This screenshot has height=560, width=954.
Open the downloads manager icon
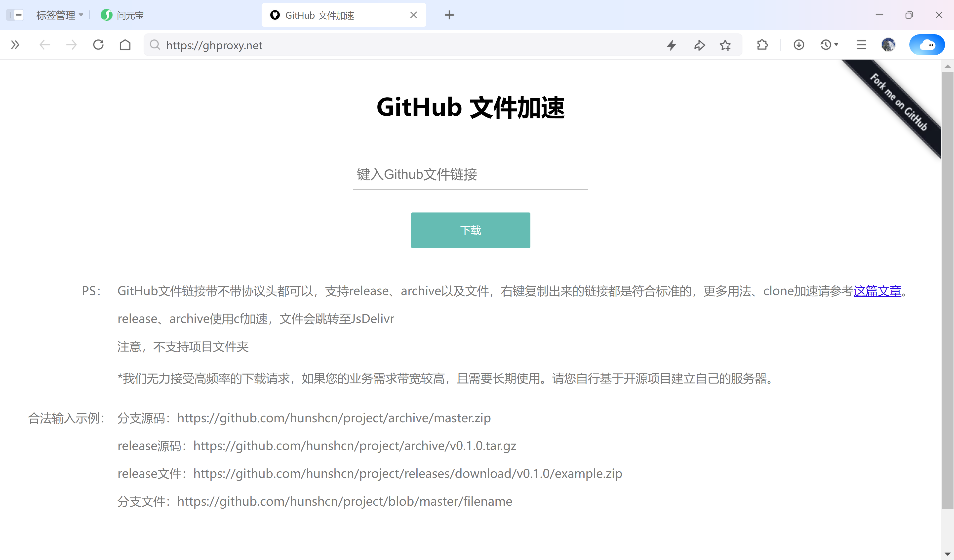pos(799,45)
